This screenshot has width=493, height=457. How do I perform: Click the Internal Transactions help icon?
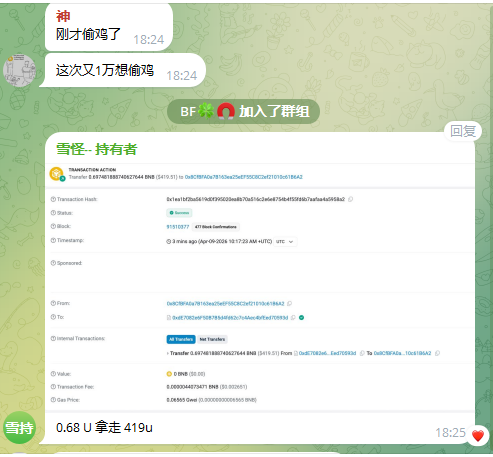(x=53, y=338)
